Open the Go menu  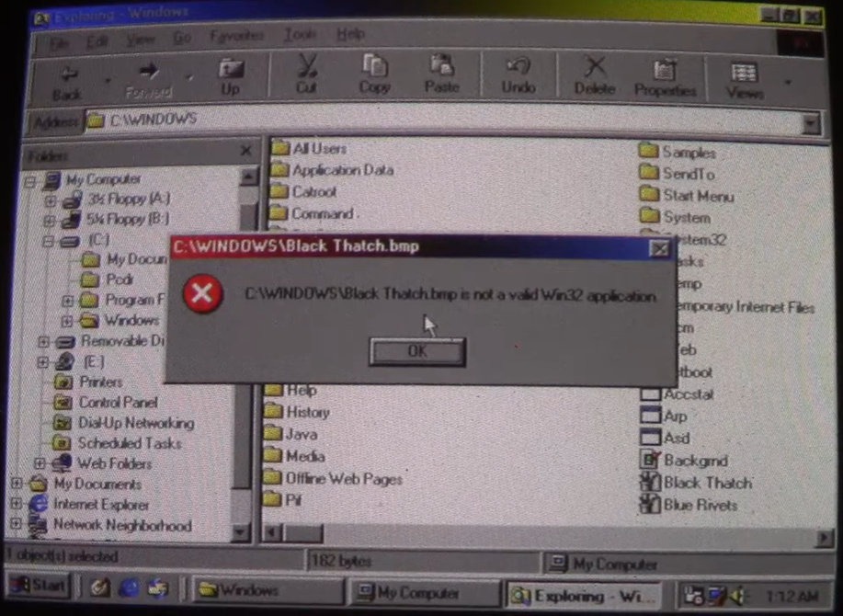point(182,37)
